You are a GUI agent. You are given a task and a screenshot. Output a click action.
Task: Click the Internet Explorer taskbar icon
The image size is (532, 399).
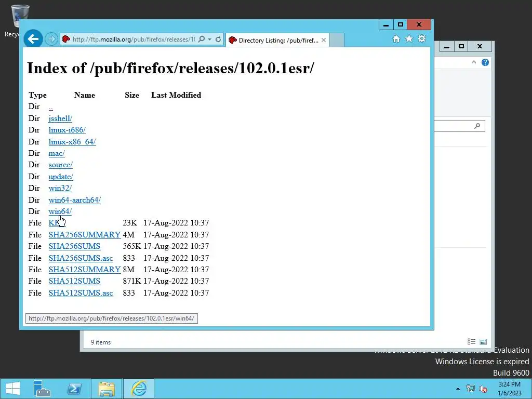tap(139, 389)
